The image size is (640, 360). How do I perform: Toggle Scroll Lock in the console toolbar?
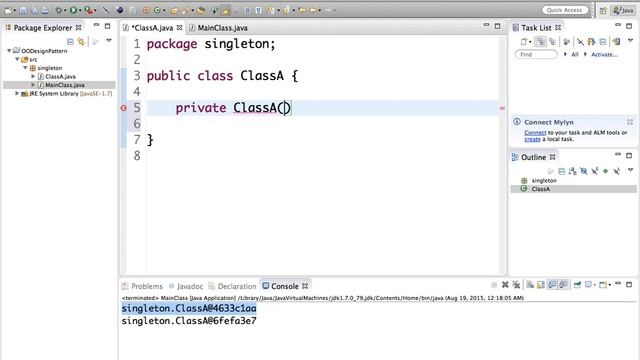(x=540, y=284)
